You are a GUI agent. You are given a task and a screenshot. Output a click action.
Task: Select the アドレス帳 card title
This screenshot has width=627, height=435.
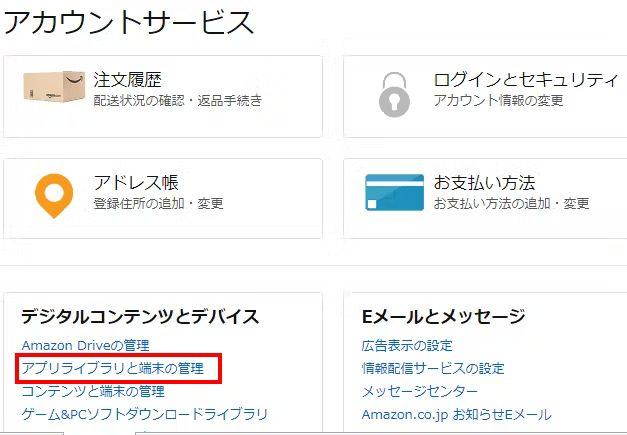coord(136,183)
